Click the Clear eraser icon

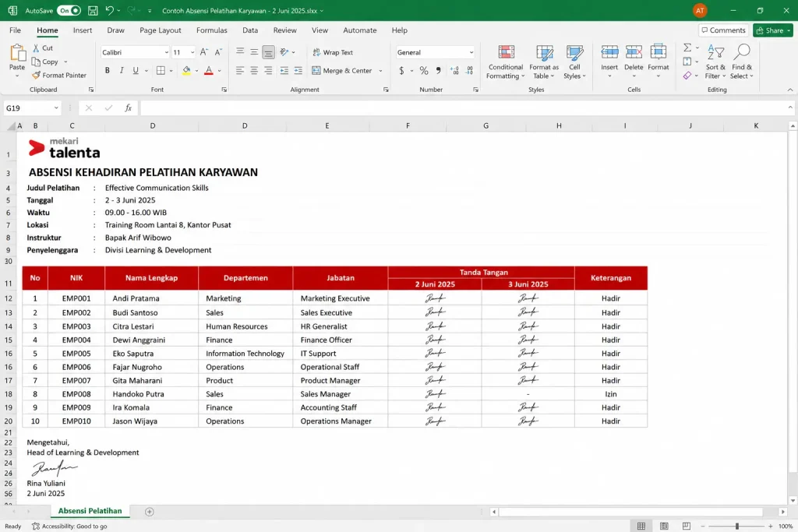(687, 76)
